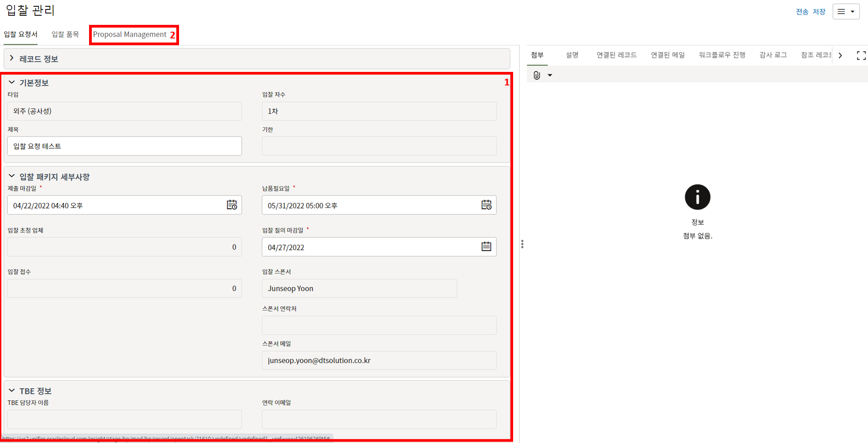The width and height of the screenshot is (868, 443).
Task: Click the panel splitter handle dots
Action: pos(522,244)
